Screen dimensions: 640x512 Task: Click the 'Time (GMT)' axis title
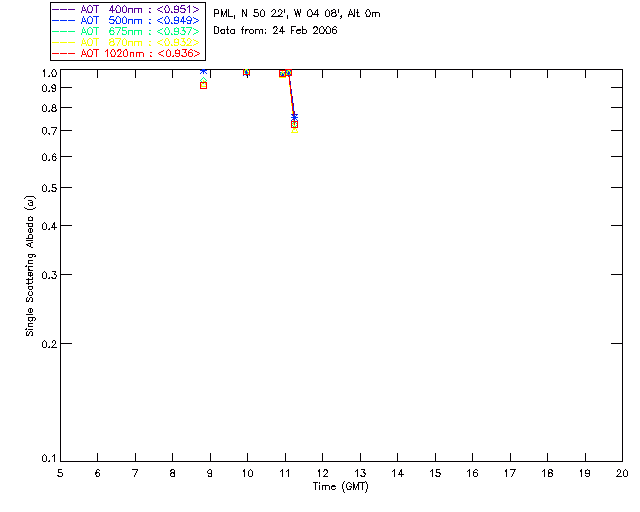tap(340, 486)
